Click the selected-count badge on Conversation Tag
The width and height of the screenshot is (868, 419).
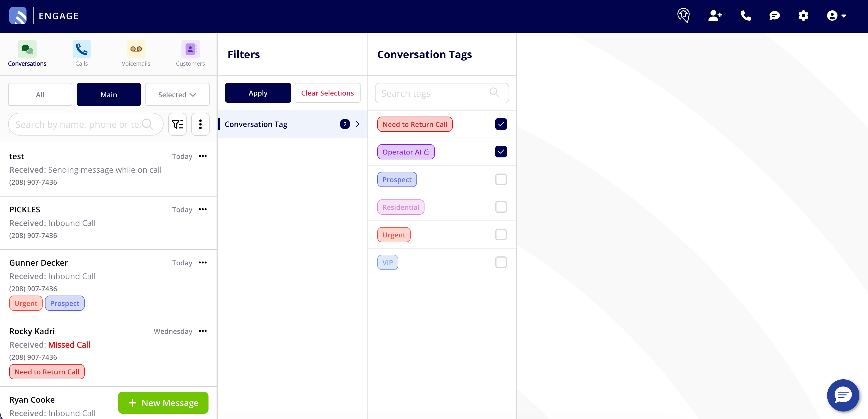click(345, 124)
